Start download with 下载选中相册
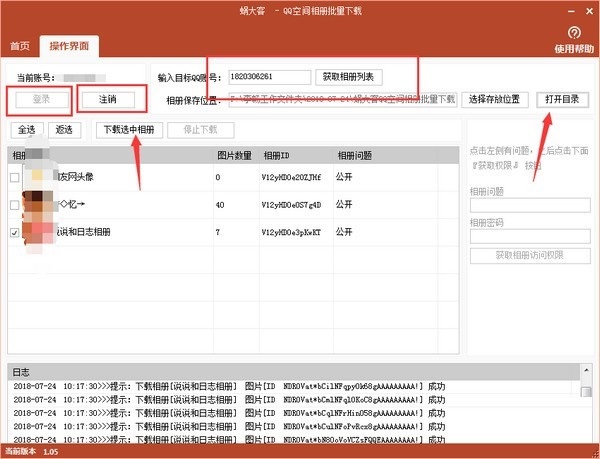 point(129,130)
